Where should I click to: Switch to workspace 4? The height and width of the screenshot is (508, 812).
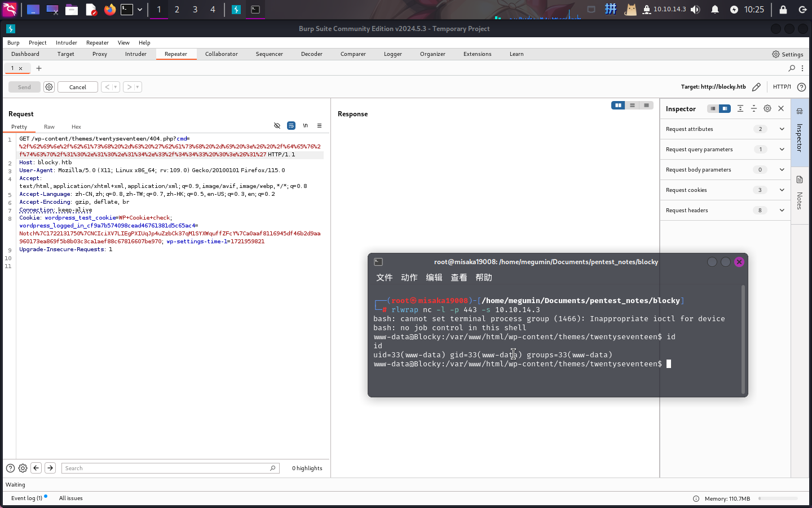click(213, 9)
